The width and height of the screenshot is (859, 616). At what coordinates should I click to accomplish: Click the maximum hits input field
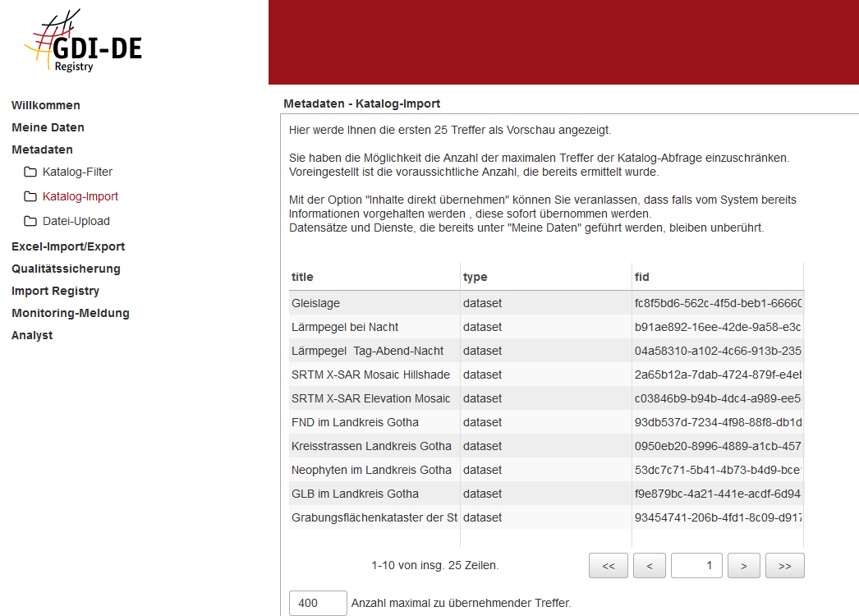point(318,603)
